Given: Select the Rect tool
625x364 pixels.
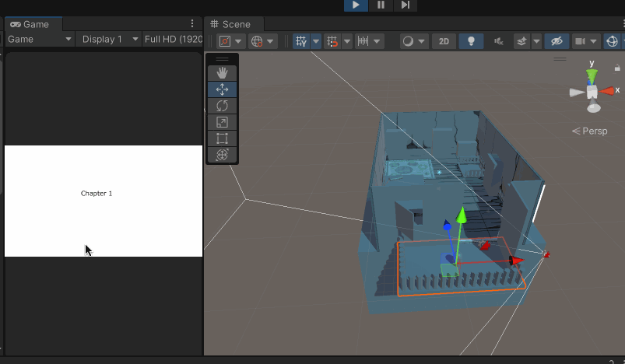Looking at the screenshot, I should point(222,138).
